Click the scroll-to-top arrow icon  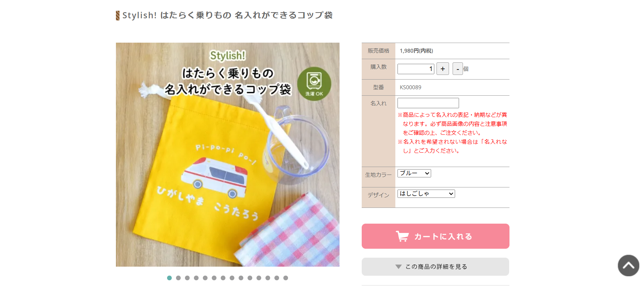628,266
